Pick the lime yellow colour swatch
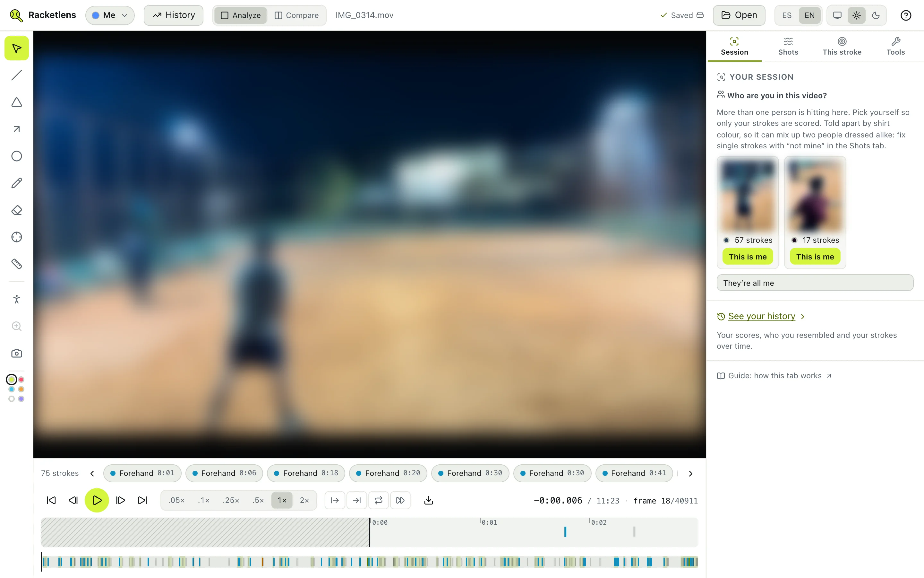924x578 pixels. click(x=12, y=380)
